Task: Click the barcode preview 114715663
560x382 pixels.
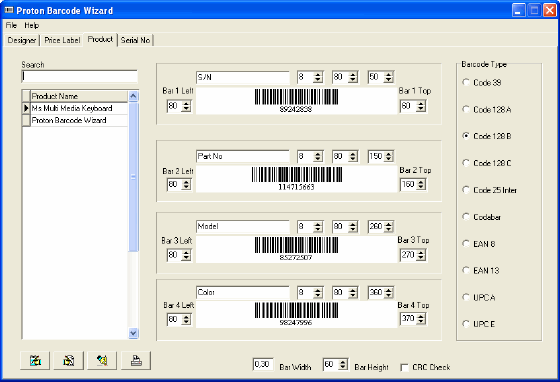Action: (x=296, y=179)
